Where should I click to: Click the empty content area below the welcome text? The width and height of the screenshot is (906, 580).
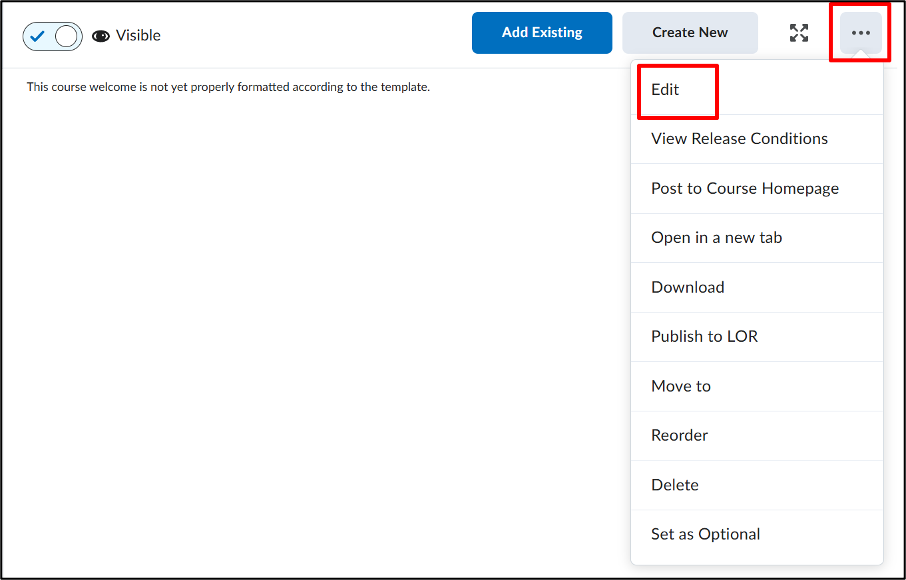pos(315,335)
